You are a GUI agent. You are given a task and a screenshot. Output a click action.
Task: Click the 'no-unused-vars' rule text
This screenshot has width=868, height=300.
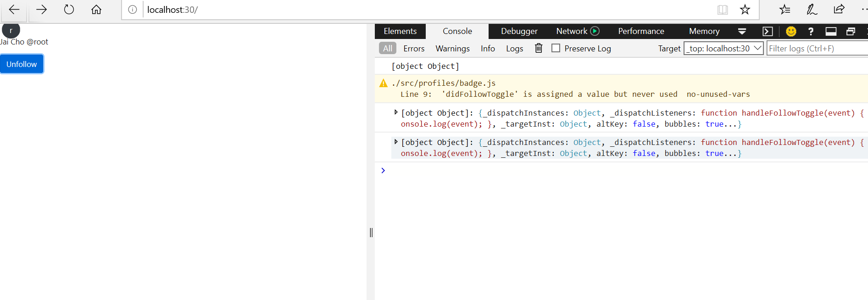pos(718,94)
